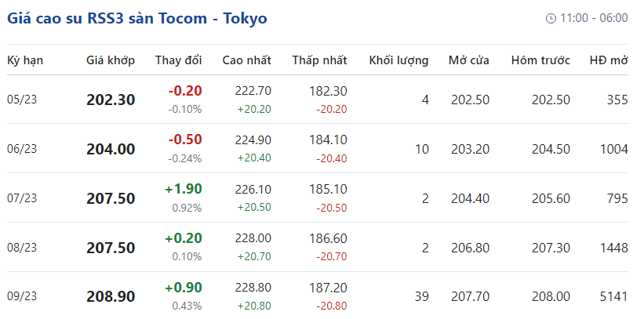Select the 08/23 contract term
Image resolution: width=644 pixels, height=319 pixels.
(22, 248)
